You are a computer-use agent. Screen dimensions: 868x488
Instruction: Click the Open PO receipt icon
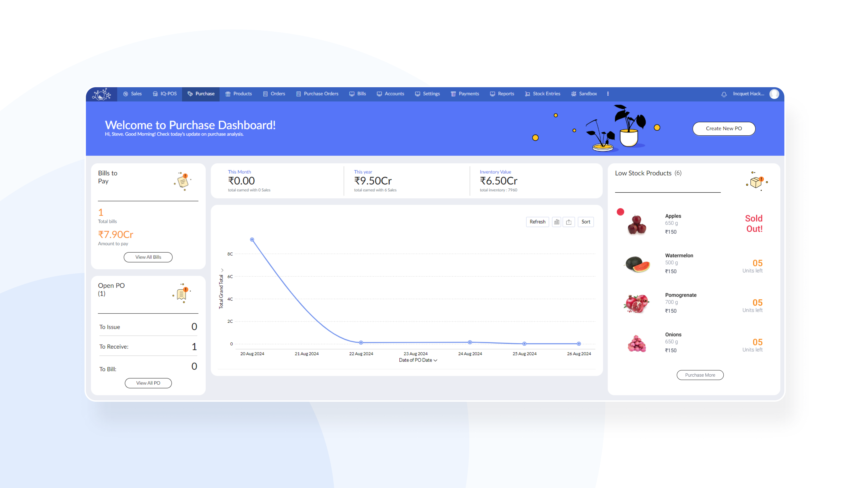pyautogui.click(x=182, y=294)
